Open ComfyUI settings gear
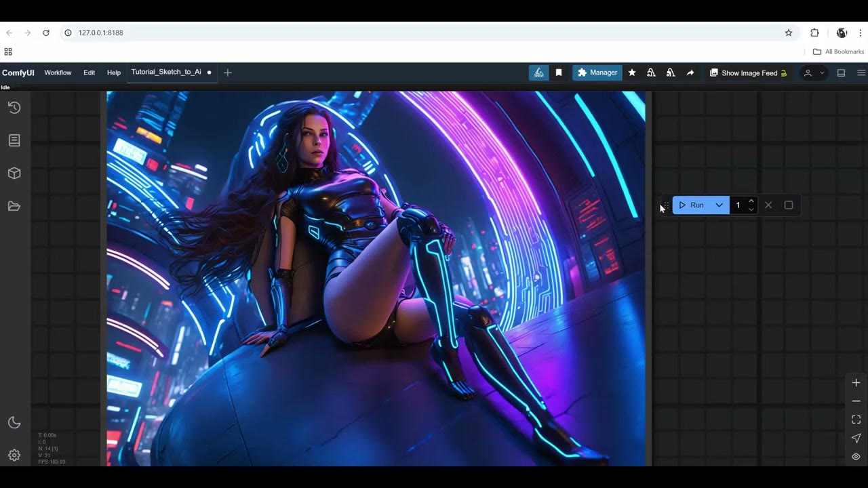The width and height of the screenshot is (868, 488). [x=14, y=455]
